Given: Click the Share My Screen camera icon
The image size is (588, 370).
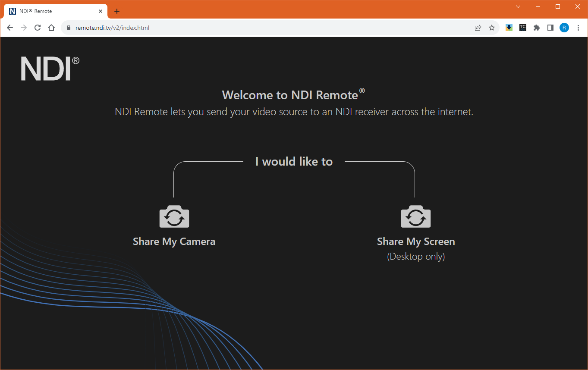Looking at the screenshot, I should coord(415,216).
